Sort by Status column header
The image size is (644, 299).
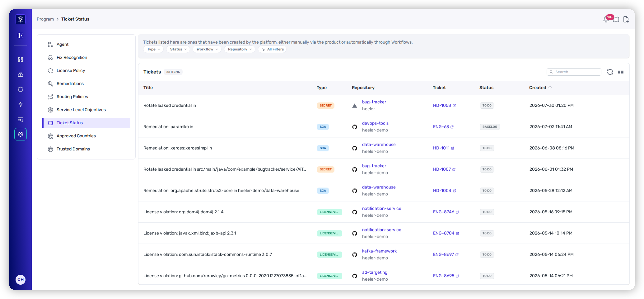[x=486, y=88]
